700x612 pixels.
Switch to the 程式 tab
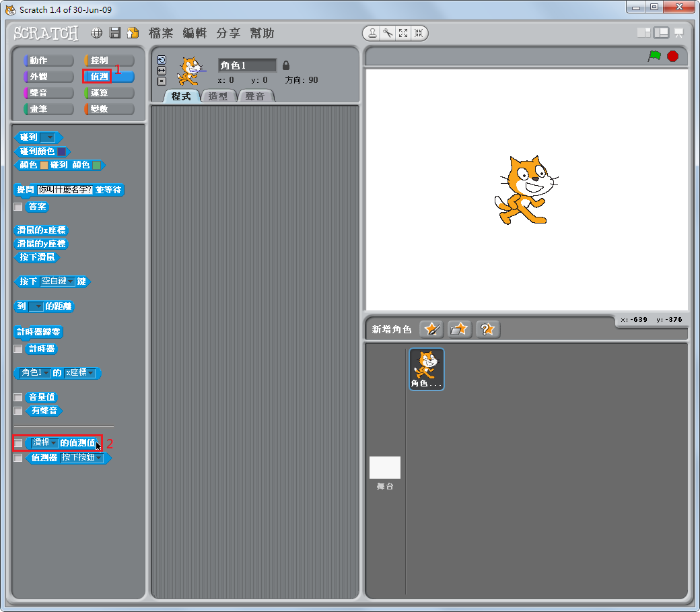tap(181, 96)
